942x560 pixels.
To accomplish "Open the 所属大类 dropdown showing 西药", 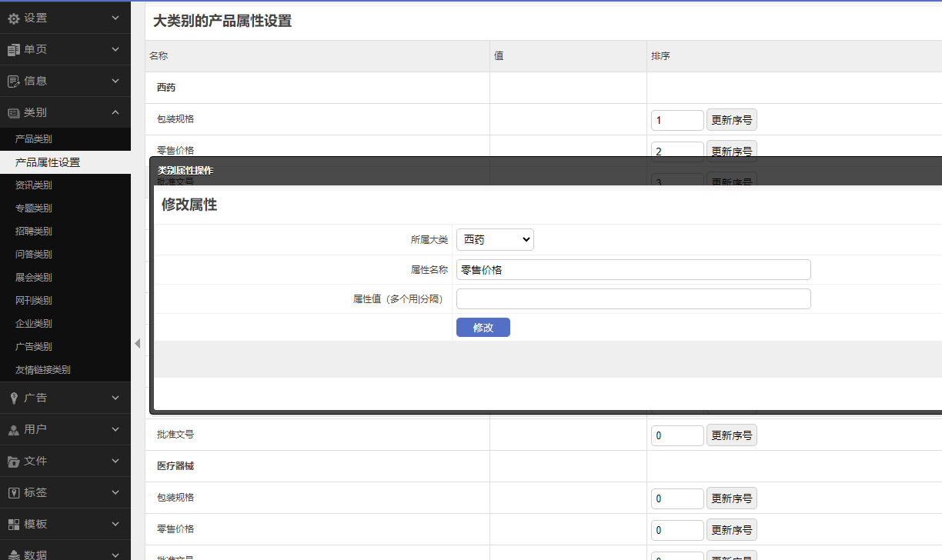I will coord(495,240).
